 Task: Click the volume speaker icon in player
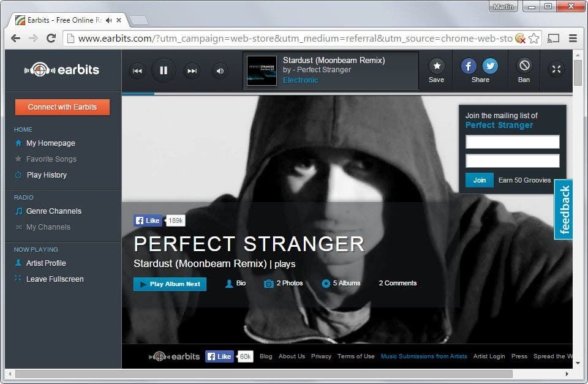[220, 71]
